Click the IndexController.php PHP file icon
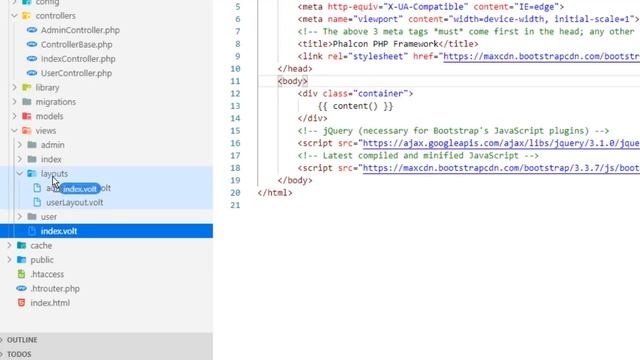 (x=32, y=58)
